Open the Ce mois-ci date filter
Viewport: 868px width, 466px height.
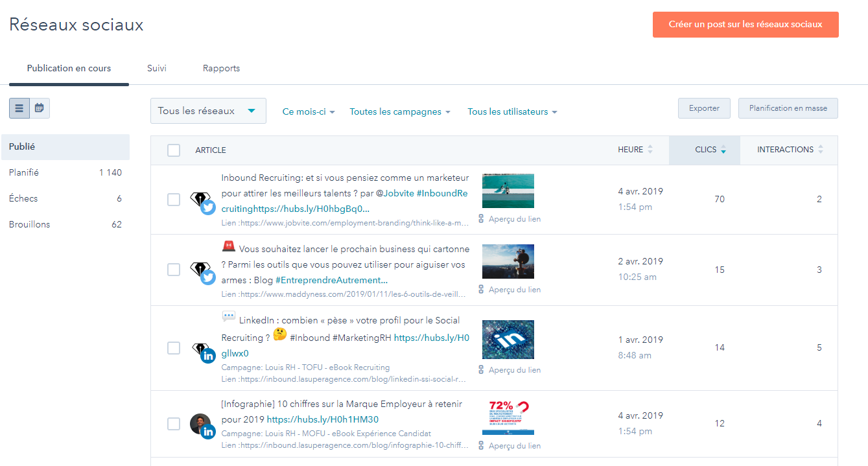pyautogui.click(x=309, y=111)
